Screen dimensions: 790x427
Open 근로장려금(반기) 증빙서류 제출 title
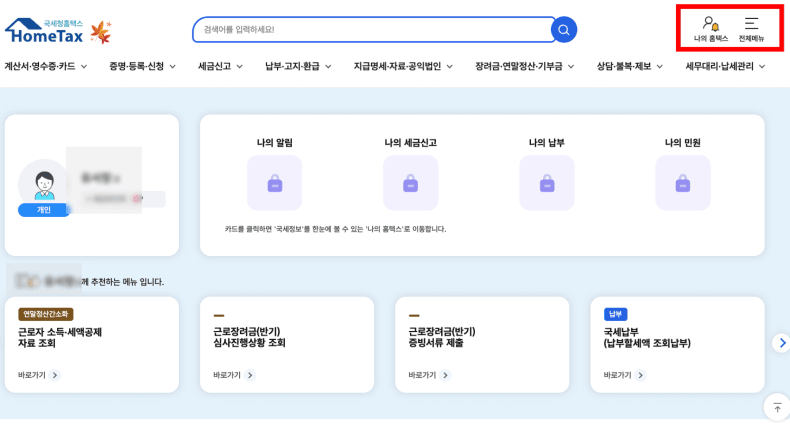[442, 337]
